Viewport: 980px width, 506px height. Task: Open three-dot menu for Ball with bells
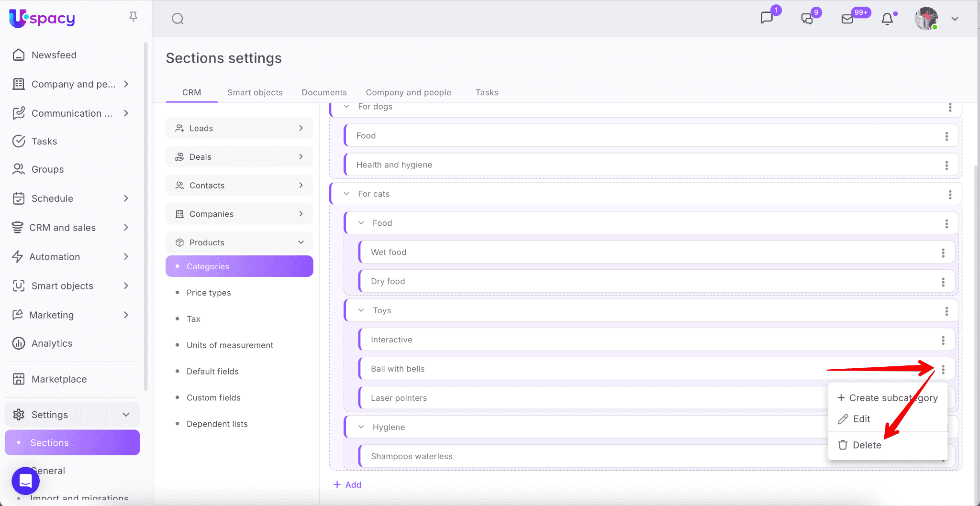point(943,369)
